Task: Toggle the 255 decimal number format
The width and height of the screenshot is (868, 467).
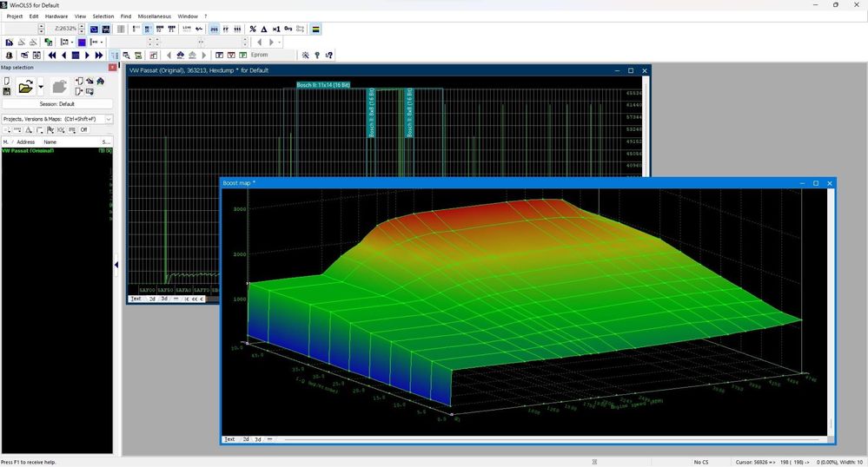Action: tap(214, 29)
